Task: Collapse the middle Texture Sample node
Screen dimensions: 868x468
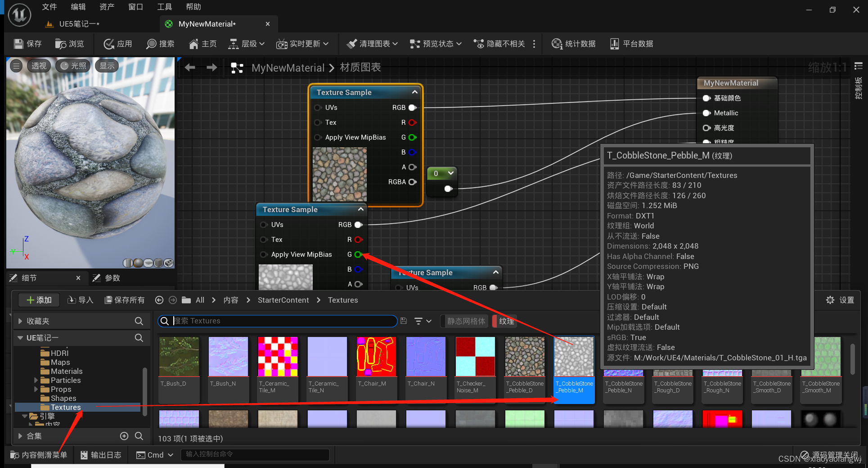Action: pos(360,209)
